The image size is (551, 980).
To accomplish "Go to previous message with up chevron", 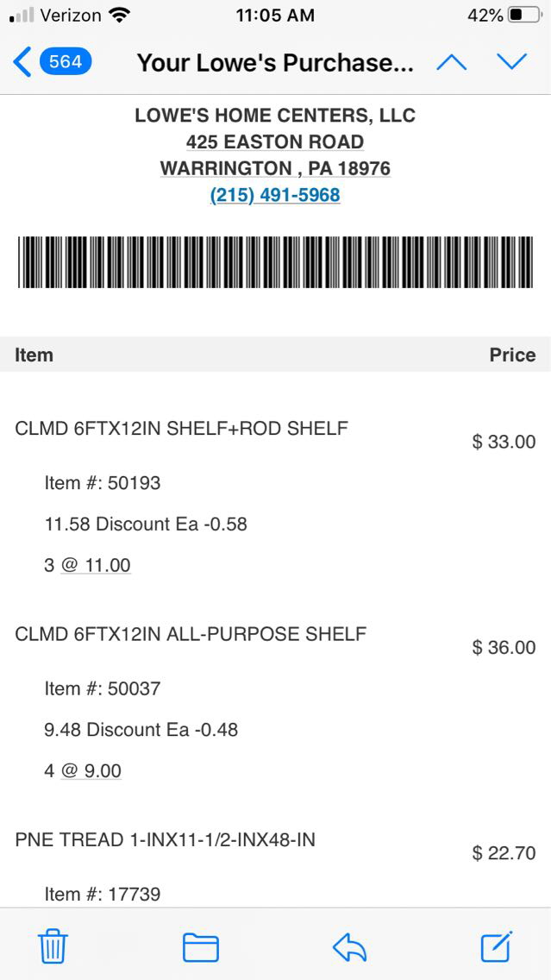I will click(452, 62).
